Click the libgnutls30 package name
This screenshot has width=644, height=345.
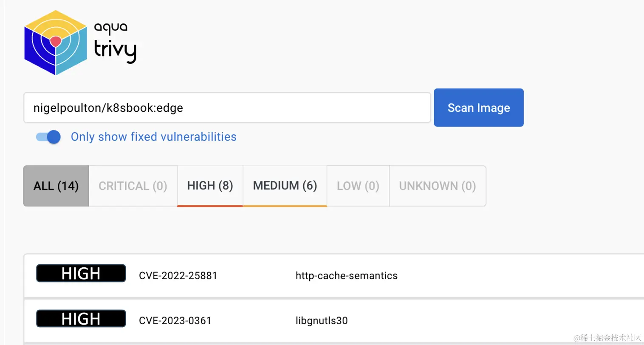tap(322, 321)
